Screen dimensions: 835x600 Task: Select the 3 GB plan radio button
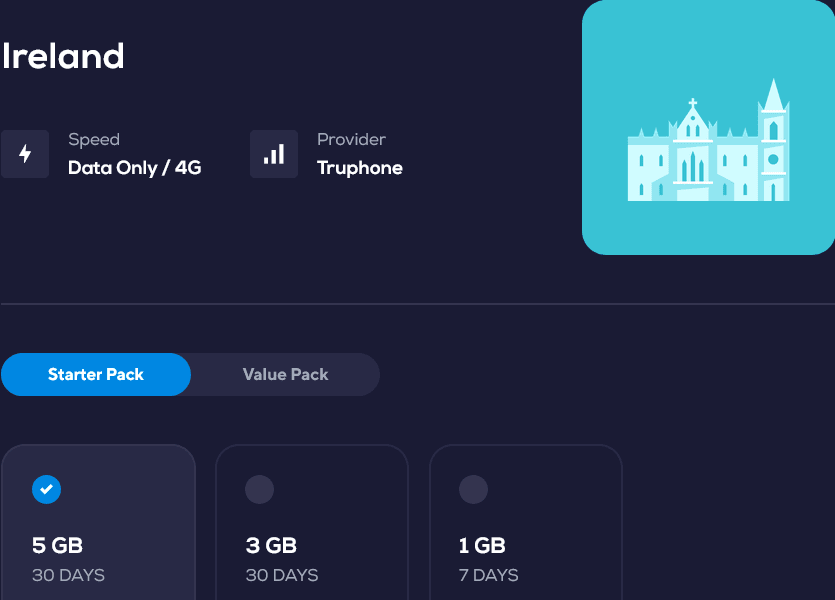[259, 489]
